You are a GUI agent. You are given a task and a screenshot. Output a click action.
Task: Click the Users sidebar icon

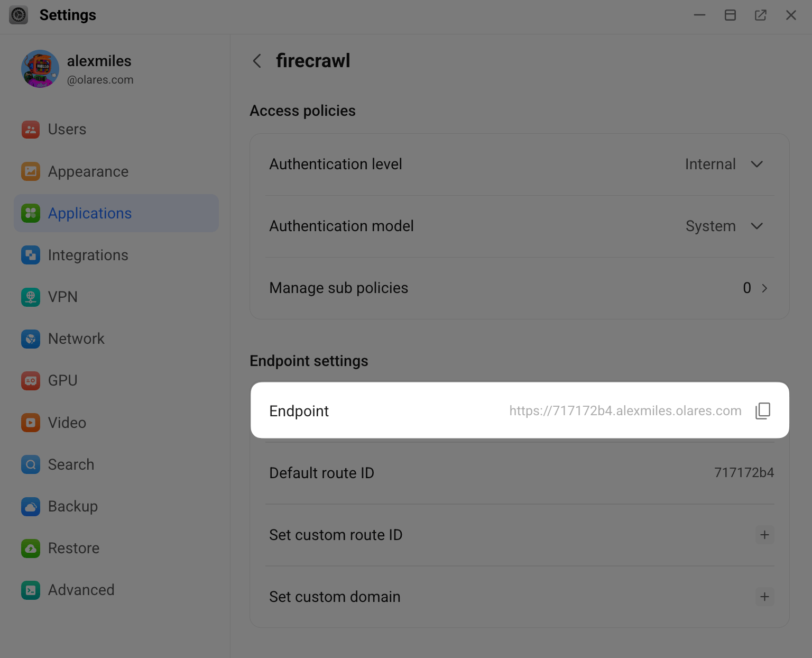pyautogui.click(x=31, y=129)
